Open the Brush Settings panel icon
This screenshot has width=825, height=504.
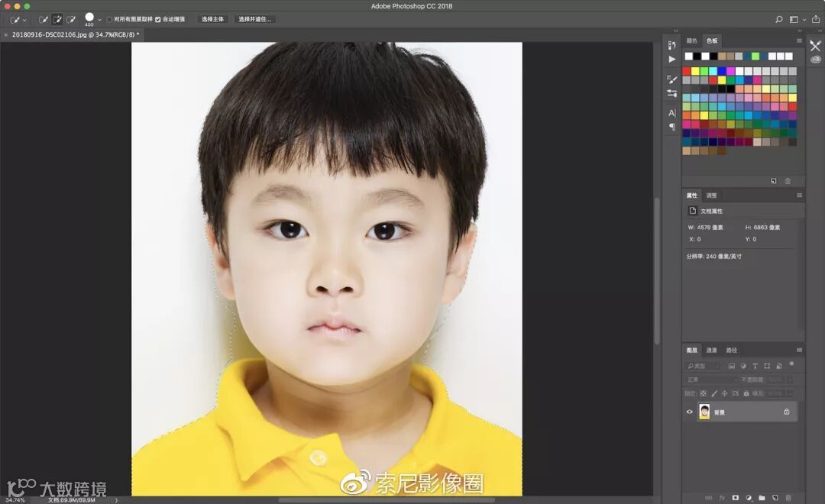point(672,79)
